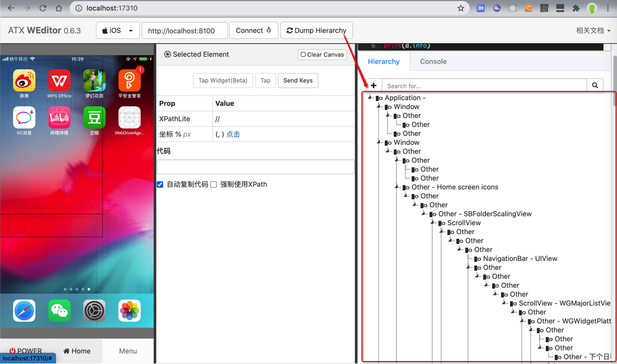The width and height of the screenshot is (617, 364).
Task: Click the plus icon beside hierarchy search
Action: coord(373,85)
